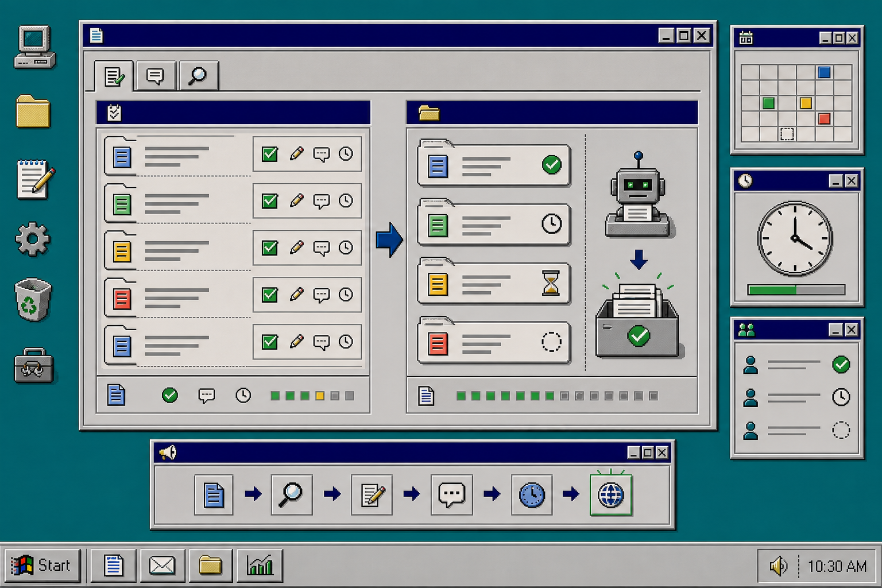Click the speech bubble step in workflow bar
882x588 pixels.
tap(452, 494)
